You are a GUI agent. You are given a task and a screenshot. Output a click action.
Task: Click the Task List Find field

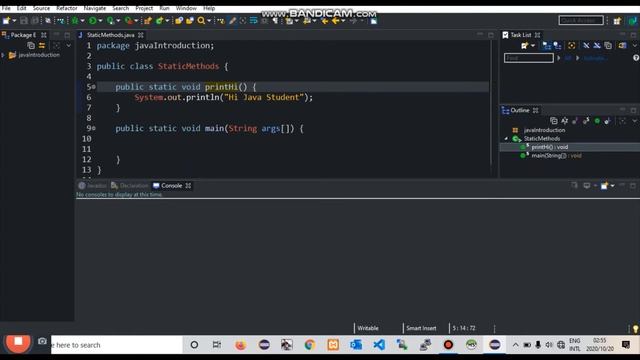coord(529,58)
